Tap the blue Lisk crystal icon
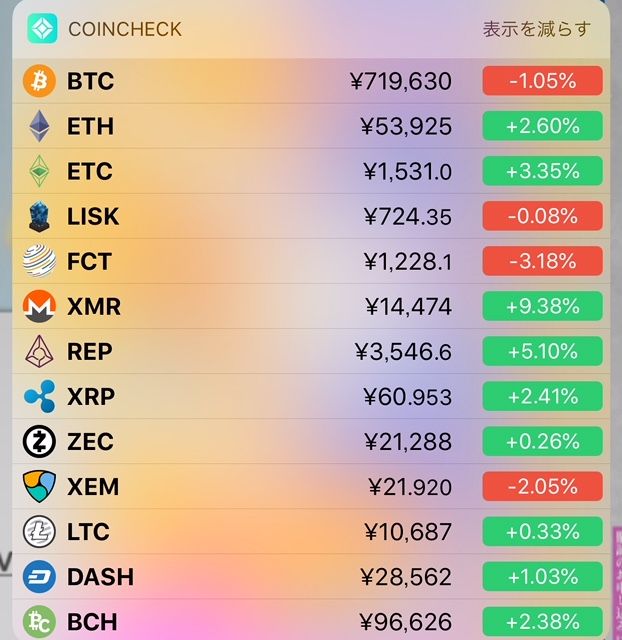Screen dimensions: 622x640 click(x=39, y=217)
